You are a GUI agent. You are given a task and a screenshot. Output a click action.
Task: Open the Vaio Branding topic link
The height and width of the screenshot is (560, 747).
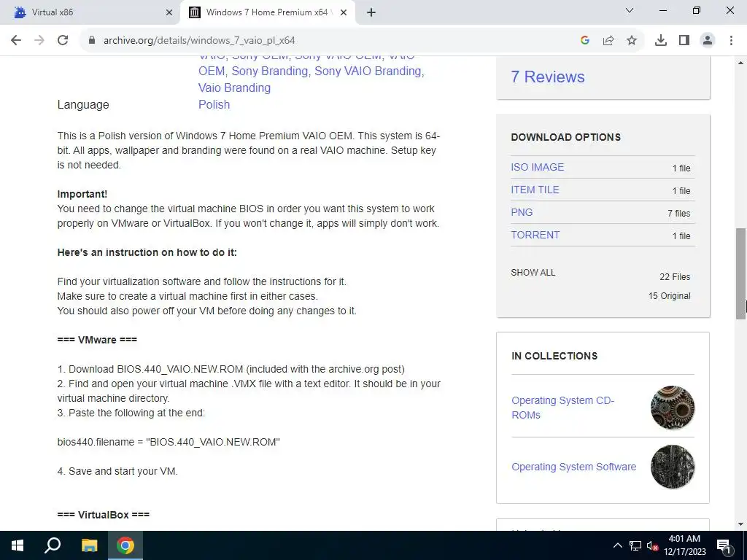[x=234, y=87]
